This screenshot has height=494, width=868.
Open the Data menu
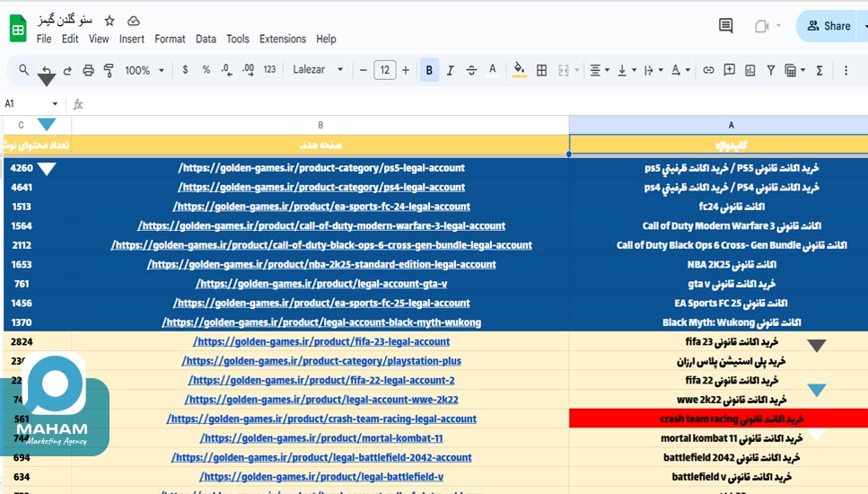point(206,39)
